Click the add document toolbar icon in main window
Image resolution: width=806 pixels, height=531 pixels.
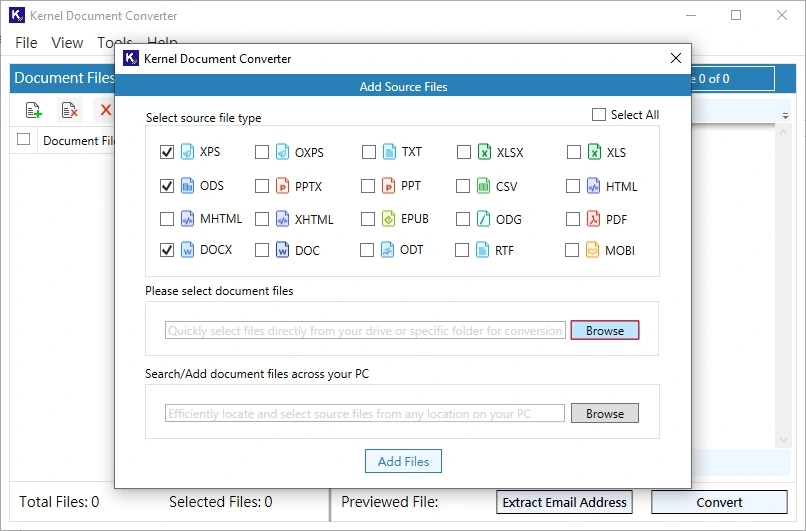point(34,110)
